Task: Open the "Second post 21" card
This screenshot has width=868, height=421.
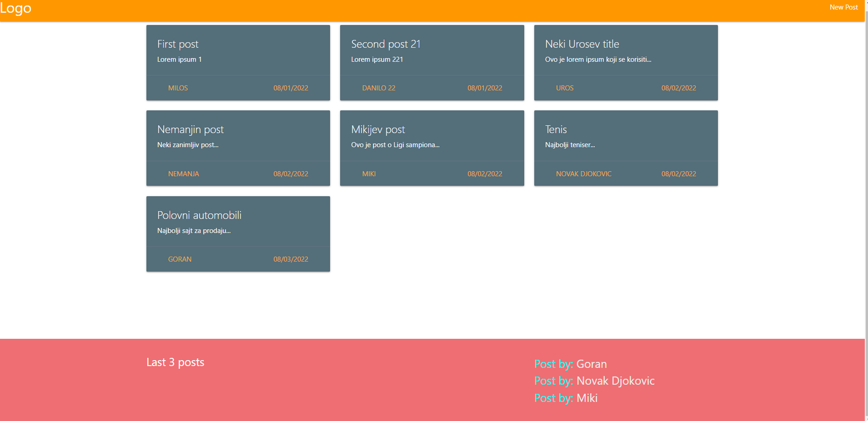Action: pyautogui.click(x=386, y=44)
